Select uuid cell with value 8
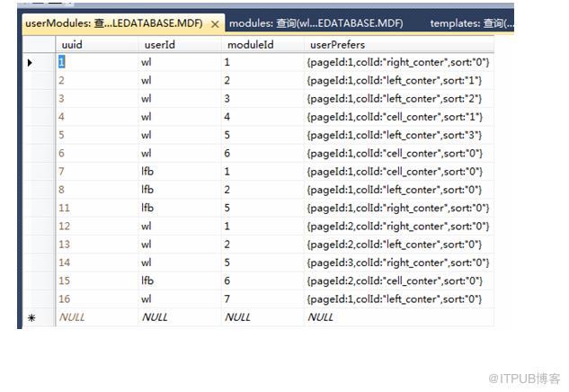The image size is (569, 392). [x=97, y=190]
